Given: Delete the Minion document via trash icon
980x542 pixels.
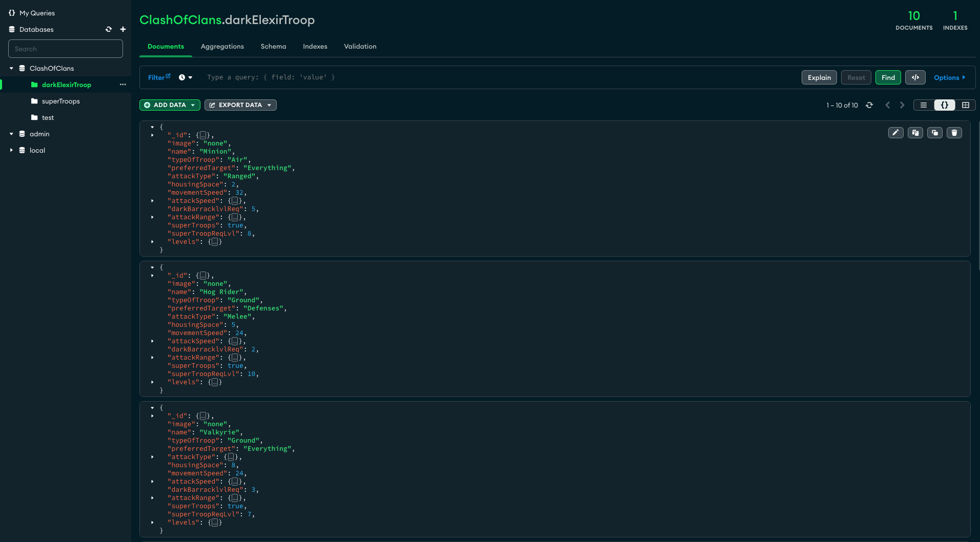Looking at the screenshot, I should tap(954, 133).
